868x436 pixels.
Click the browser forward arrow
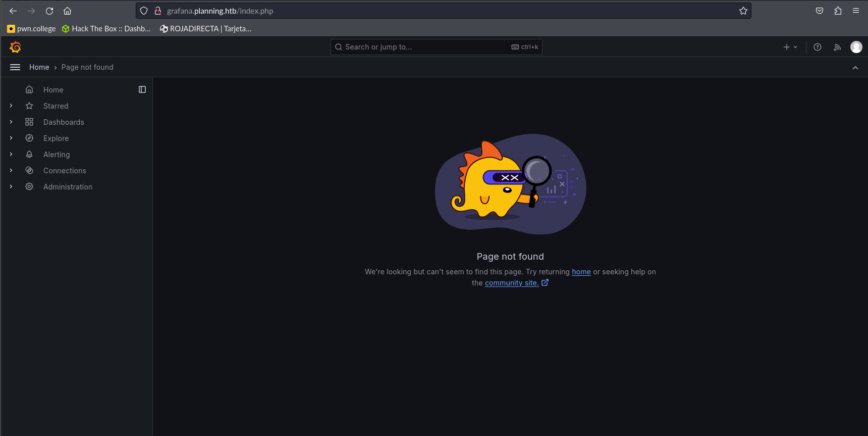(31, 11)
